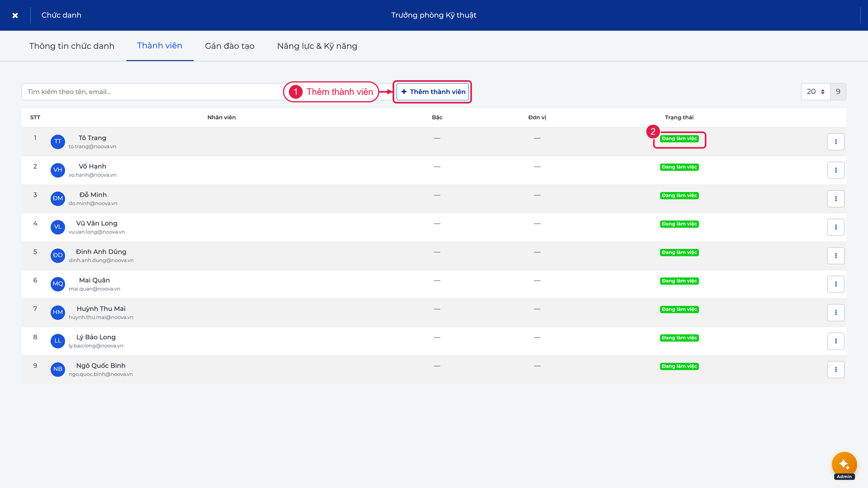Open the three-dot menu for Tô Trang

coord(835,142)
